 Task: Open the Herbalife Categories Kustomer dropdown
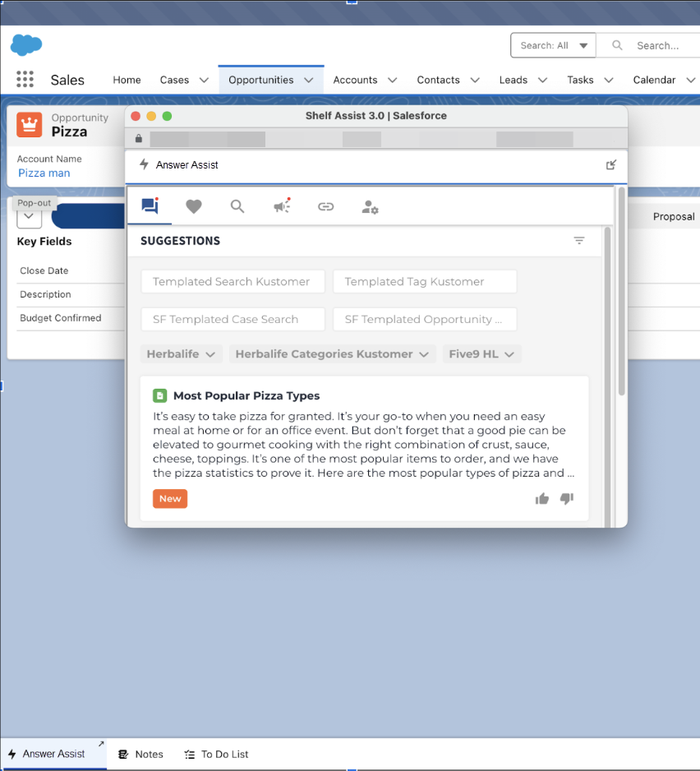click(x=332, y=354)
